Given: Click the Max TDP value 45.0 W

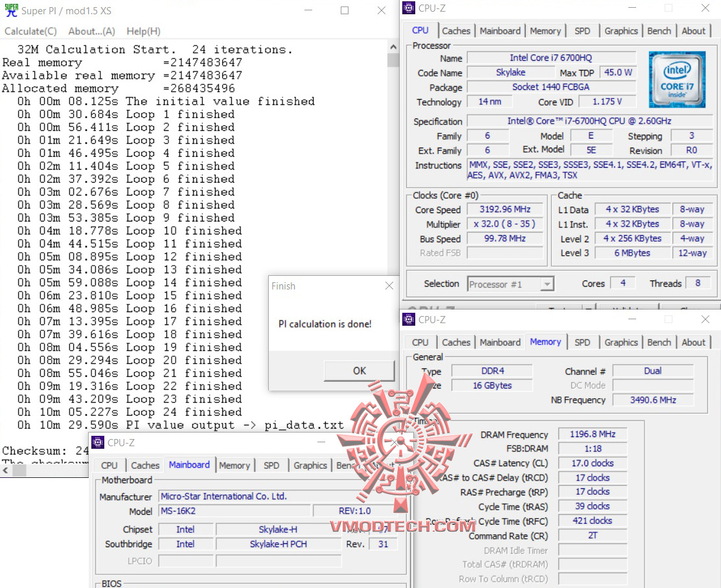Looking at the screenshot, I should 617,72.
